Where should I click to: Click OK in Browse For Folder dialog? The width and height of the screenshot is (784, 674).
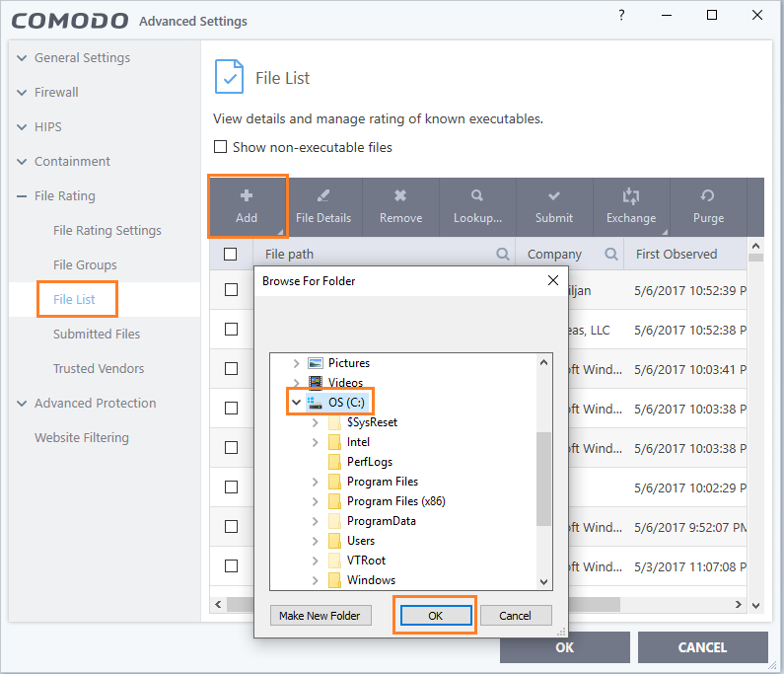pyautogui.click(x=436, y=616)
